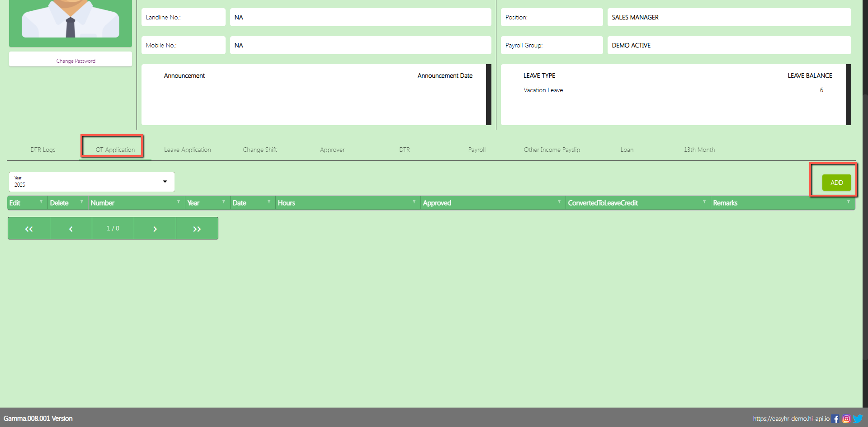
Task: Click the Announcement column header
Action: [184, 75]
